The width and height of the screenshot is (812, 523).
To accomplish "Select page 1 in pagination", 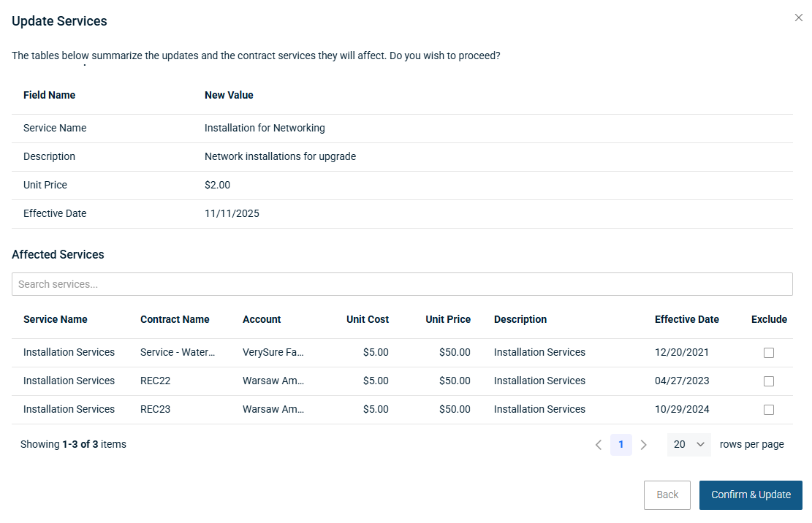I will pos(621,445).
